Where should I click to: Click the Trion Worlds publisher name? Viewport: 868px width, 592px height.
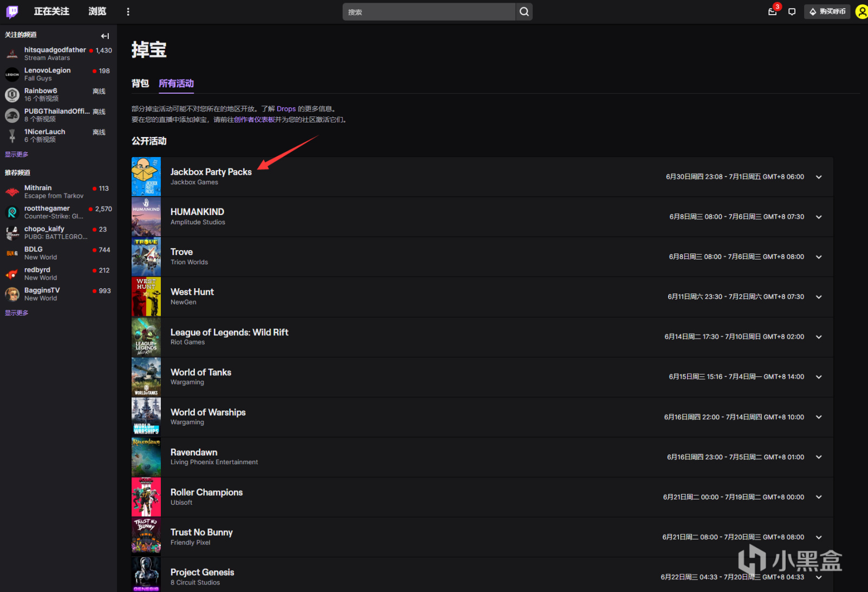pos(189,263)
